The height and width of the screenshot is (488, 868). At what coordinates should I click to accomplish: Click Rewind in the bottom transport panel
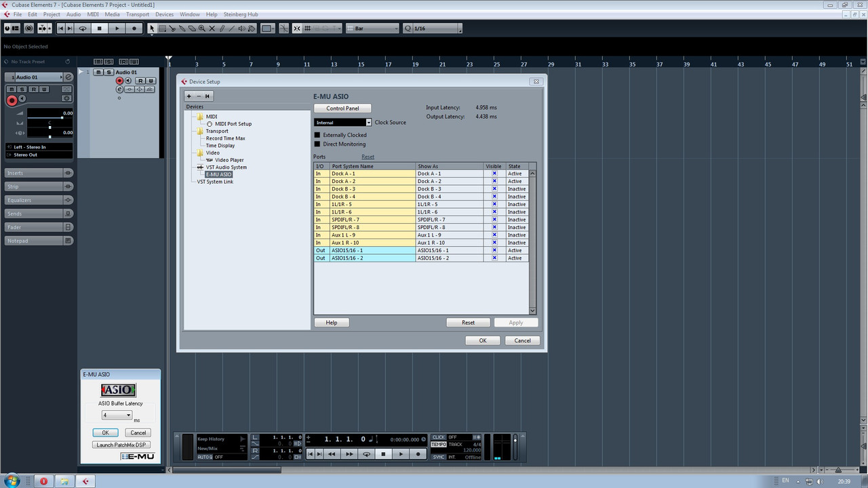(332, 454)
